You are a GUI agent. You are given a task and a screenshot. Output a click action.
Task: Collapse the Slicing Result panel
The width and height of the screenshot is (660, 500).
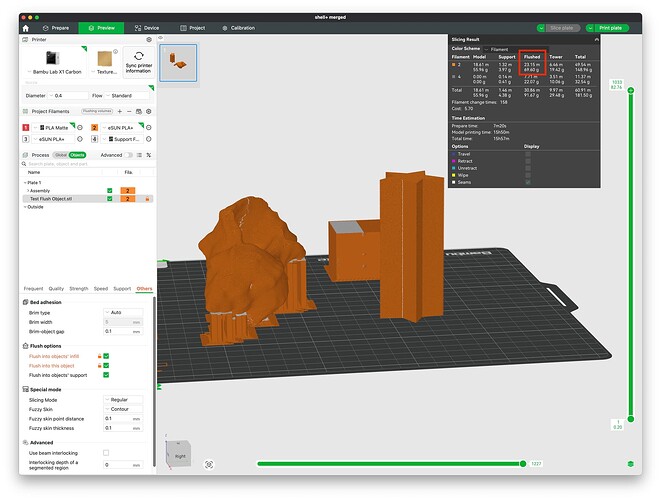[x=596, y=40]
